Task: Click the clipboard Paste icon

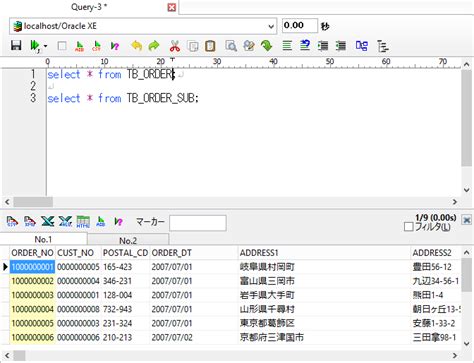Action: click(x=210, y=46)
